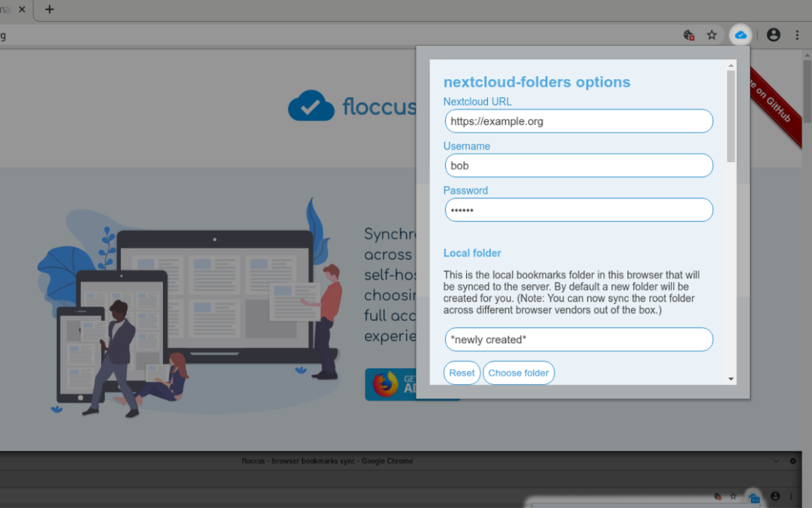The image size is (812, 508).
Task: Click the nextcloud-folders options heading
Action: pyautogui.click(x=537, y=82)
